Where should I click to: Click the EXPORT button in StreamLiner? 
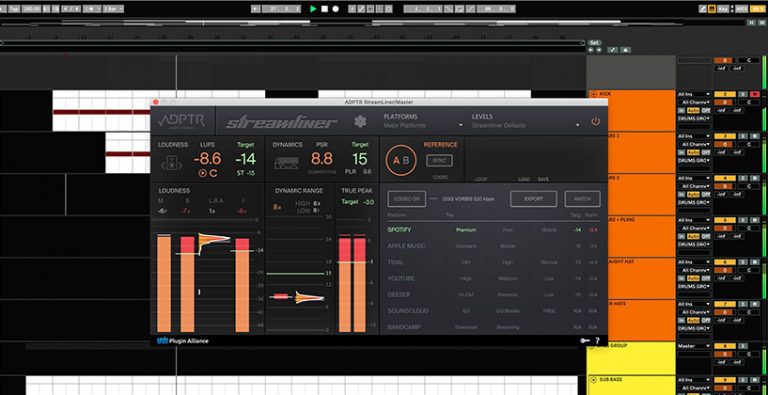point(533,199)
